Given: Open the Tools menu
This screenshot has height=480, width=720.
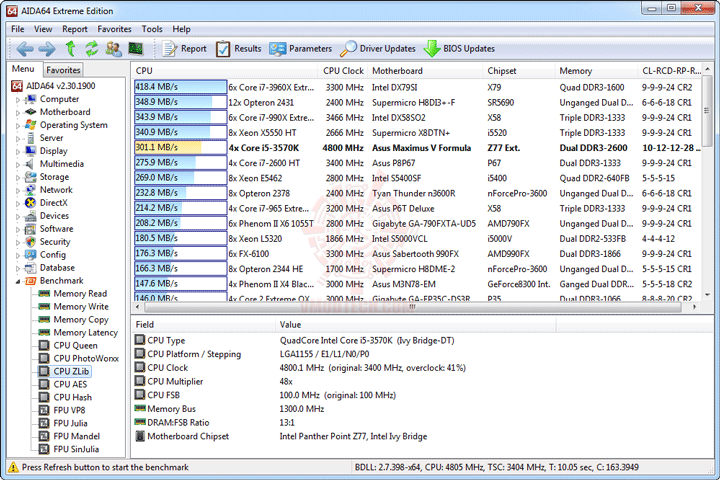Looking at the screenshot, I should [x=152, y=29].
